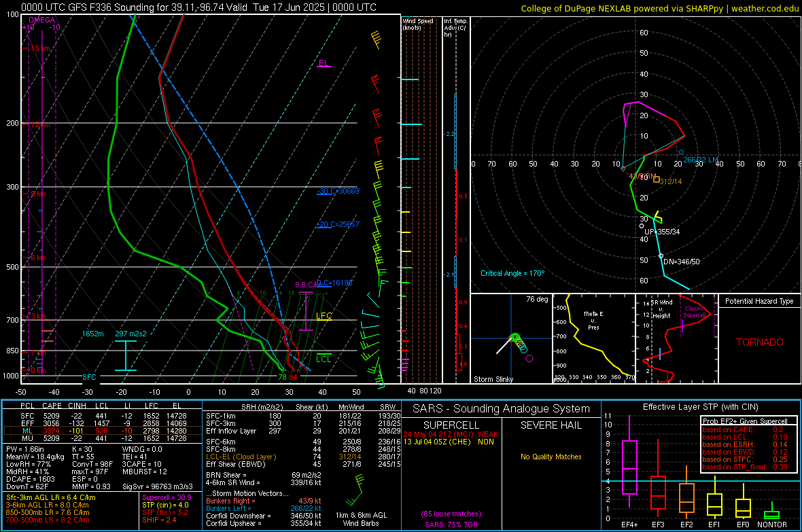Click the based on CAPE: 0.2 line

click(743, 429)
